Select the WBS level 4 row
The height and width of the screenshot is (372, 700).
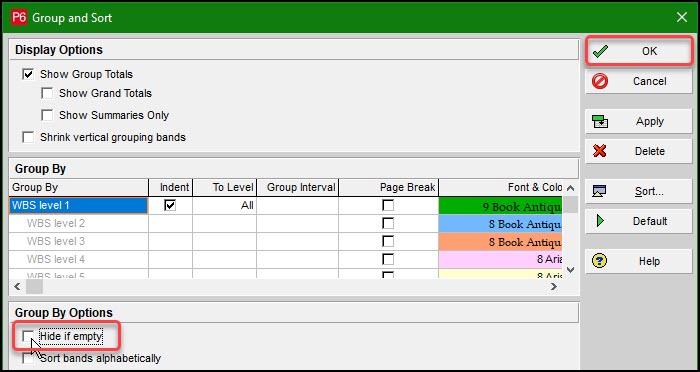tap(79, 259)
